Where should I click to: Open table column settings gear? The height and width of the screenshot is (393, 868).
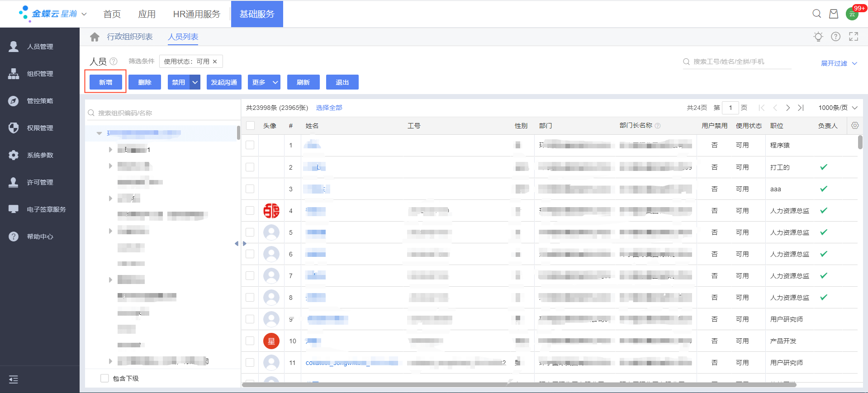pos(854,126)
